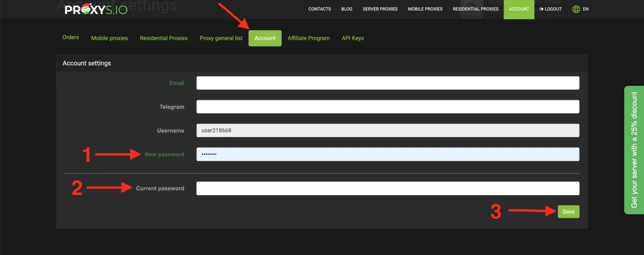Open the EN language selector

pyautogui.click(x=586, y=9)
